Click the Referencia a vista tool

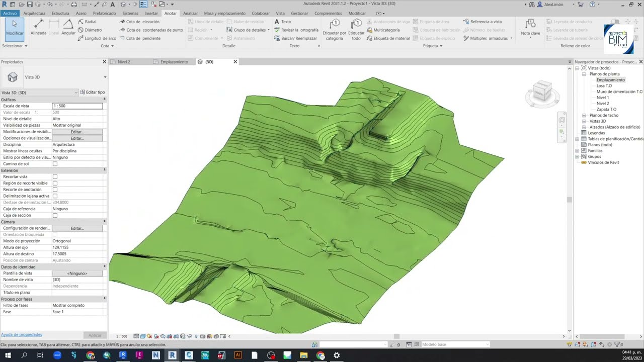[x=482, y=22]
